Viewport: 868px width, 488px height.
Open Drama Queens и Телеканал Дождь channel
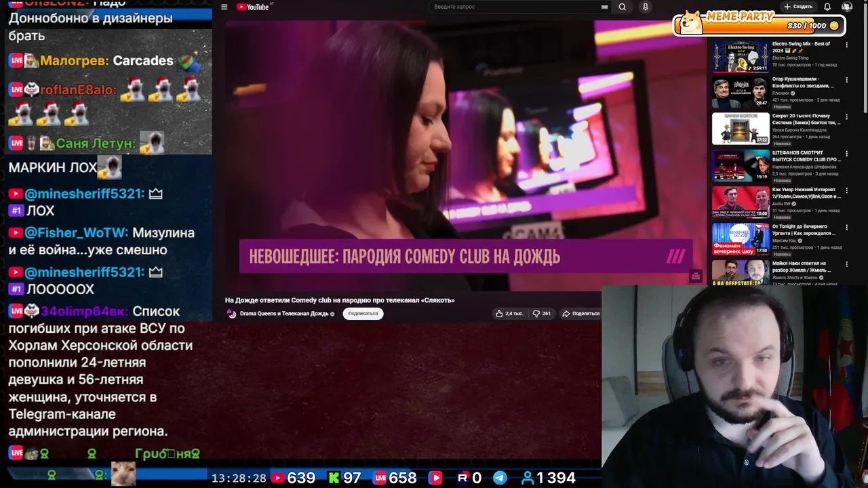tap(284, 314)
